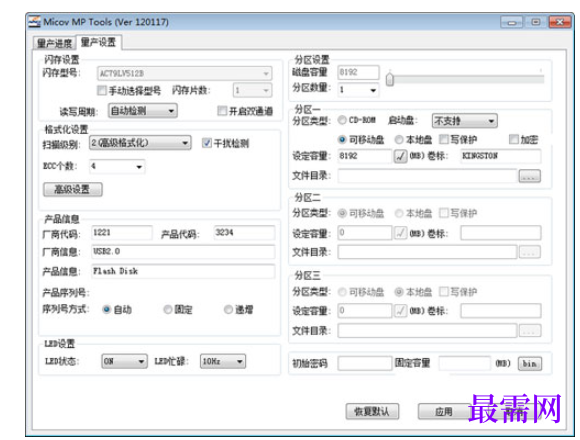Open the 分区数量 dropdown
This screenshot has height=440, width=580.
[x=358, y=90]
